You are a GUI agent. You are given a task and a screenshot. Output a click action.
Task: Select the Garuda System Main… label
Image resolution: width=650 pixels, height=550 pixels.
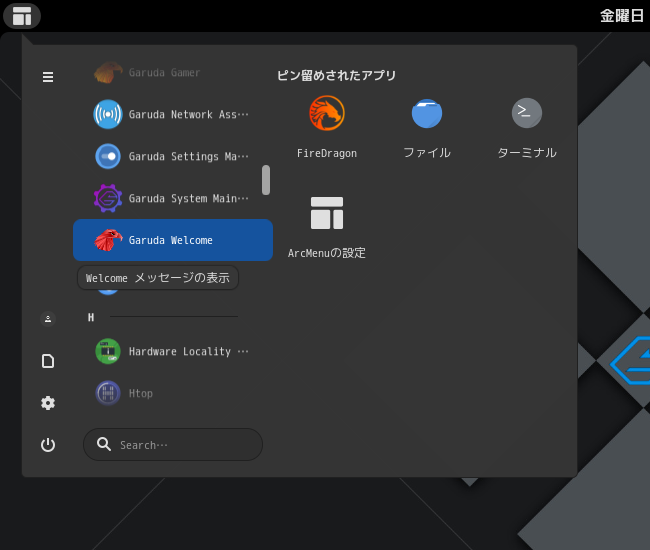click(189, 198)
